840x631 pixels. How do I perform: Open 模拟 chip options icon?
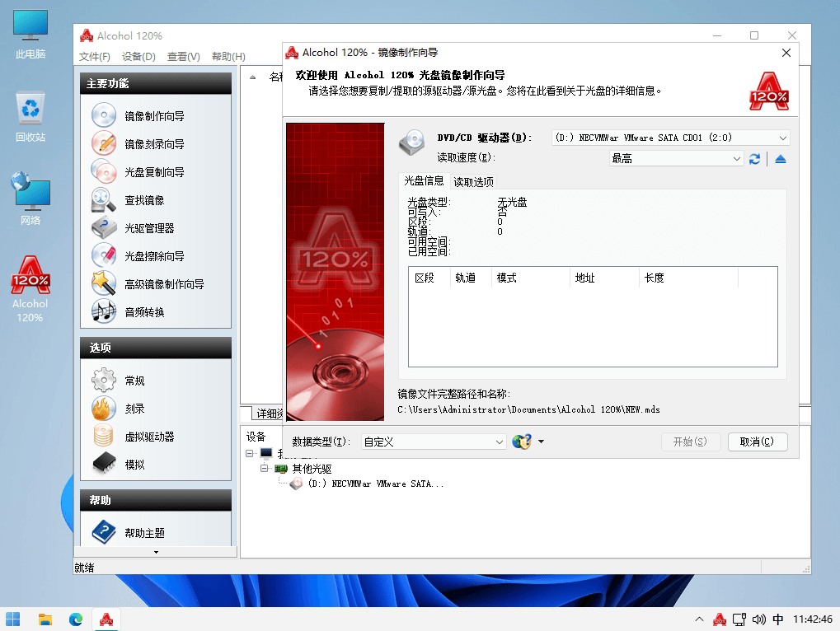tap(103, 464)
